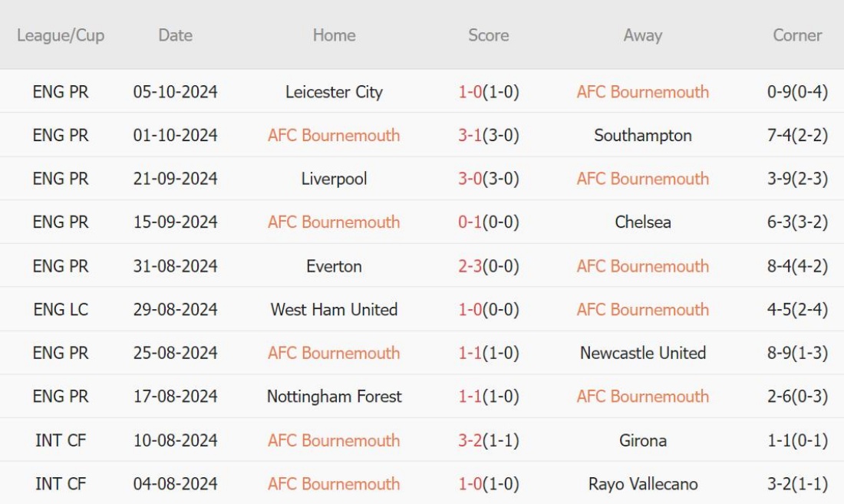Click the Chelsea away team link

point(642,222)
